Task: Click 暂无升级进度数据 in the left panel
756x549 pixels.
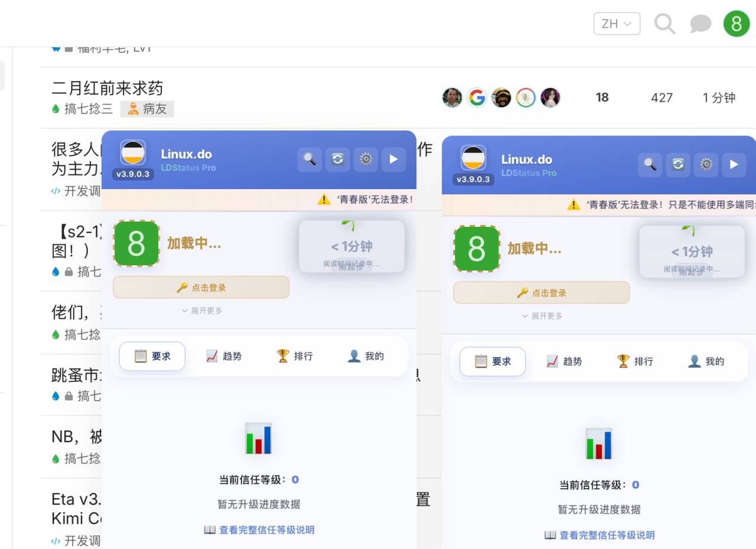Action: click(259, 505)
